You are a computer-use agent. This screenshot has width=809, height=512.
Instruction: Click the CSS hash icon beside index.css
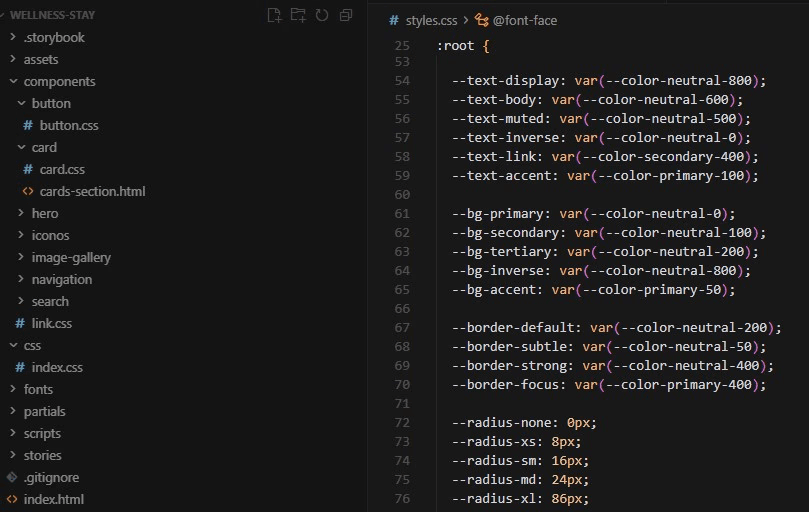pyautogui.click(x=20, y=367)
